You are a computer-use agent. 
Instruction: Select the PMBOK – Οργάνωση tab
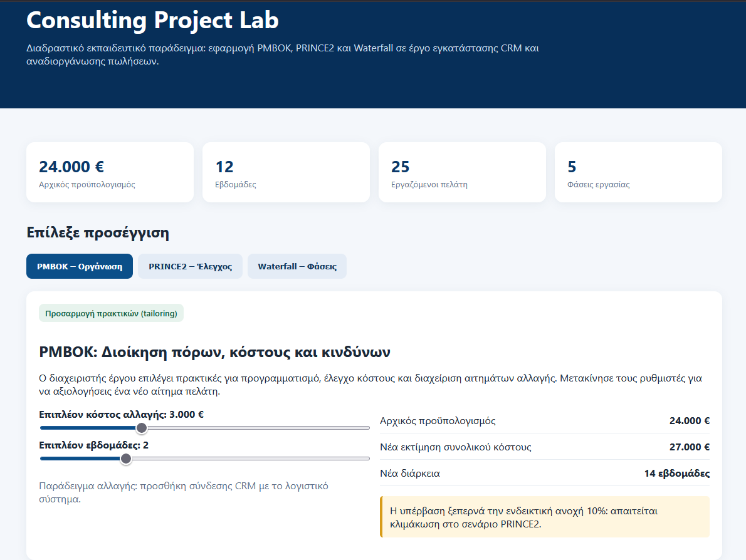[x=80, y=266]
